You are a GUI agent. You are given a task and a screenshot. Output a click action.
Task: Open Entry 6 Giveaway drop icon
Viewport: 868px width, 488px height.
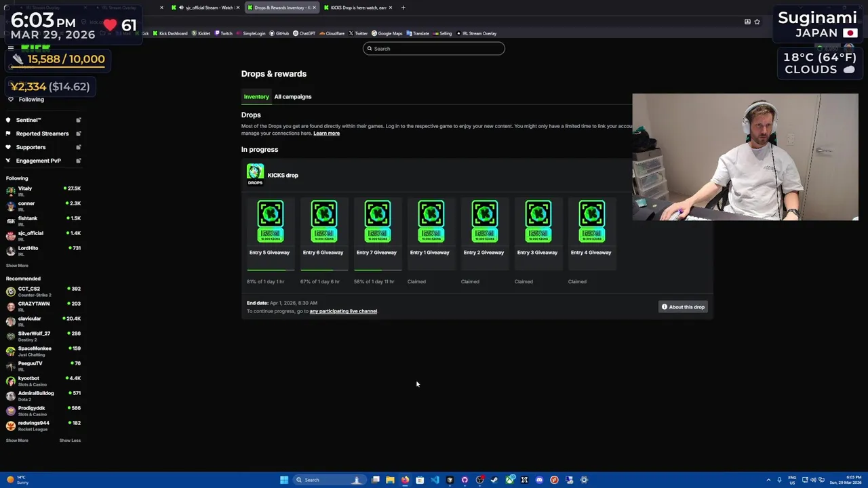click(x=323, y=221)
